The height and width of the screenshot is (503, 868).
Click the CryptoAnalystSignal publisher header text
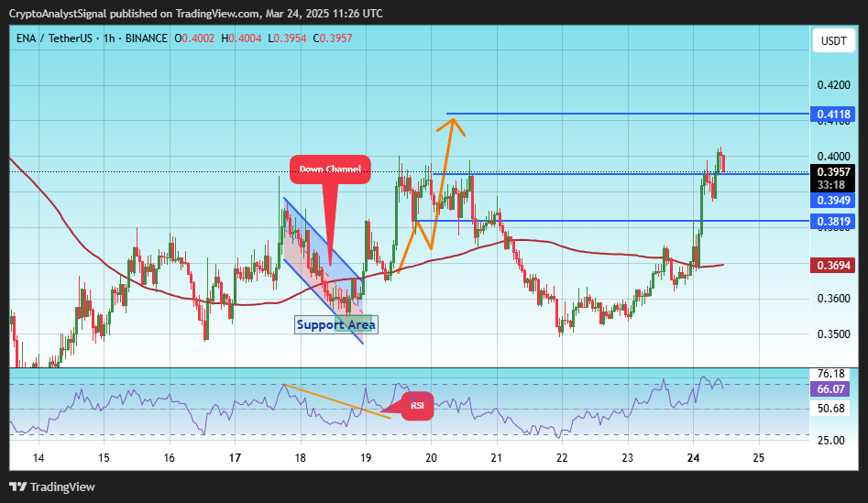pos(195,13)
